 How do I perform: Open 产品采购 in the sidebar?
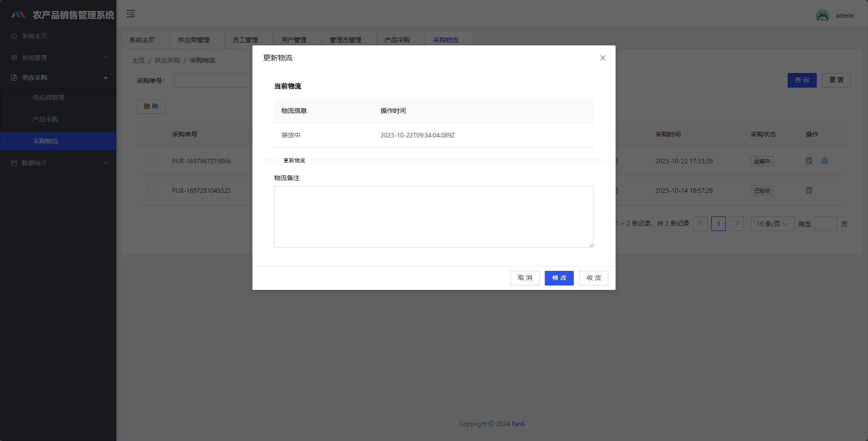click(x=58, y=119)
